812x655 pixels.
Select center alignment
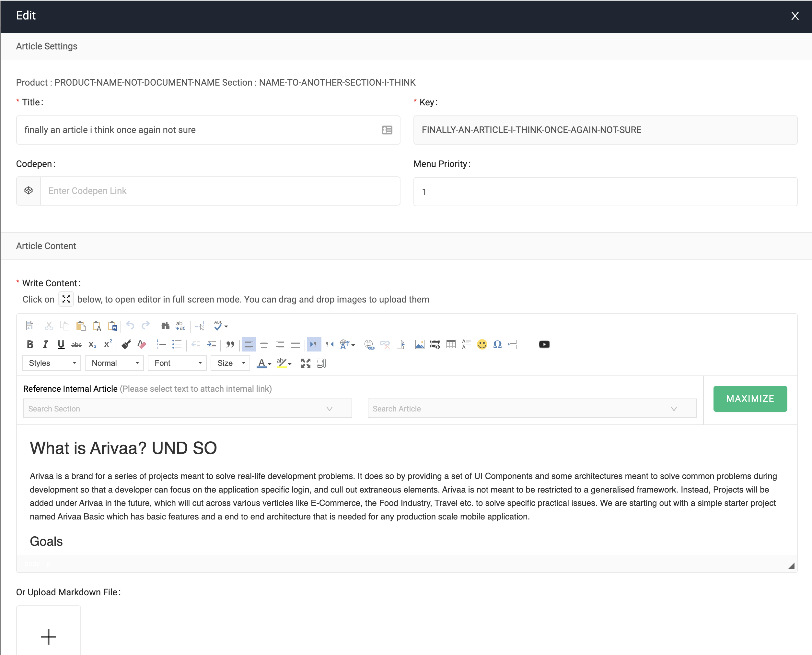tap(264, 344)
